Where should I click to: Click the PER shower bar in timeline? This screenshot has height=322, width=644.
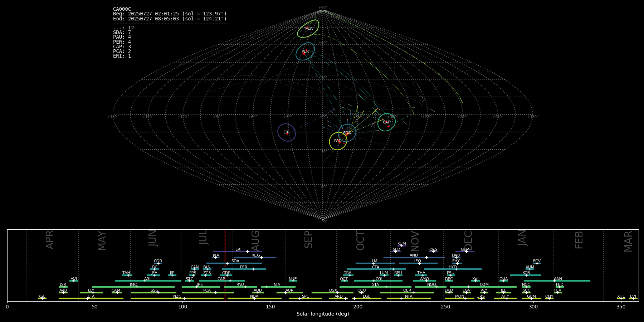pos(244,269)
